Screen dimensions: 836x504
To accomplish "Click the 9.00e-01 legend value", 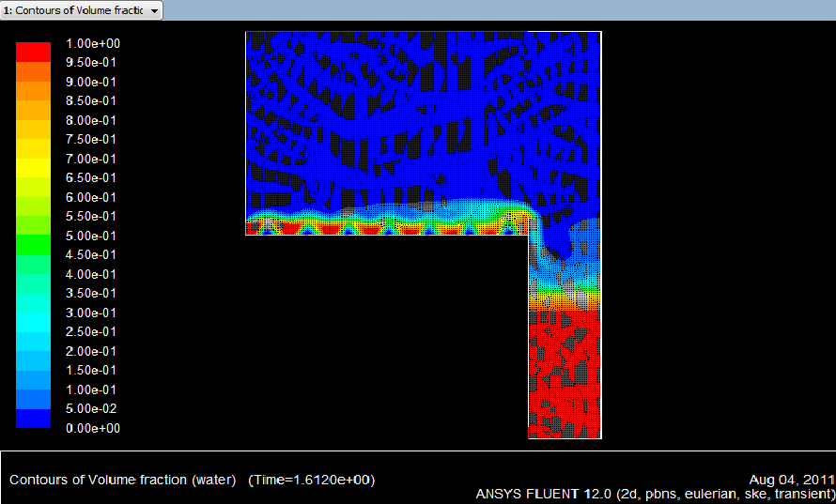I will (x=91, y=82).
